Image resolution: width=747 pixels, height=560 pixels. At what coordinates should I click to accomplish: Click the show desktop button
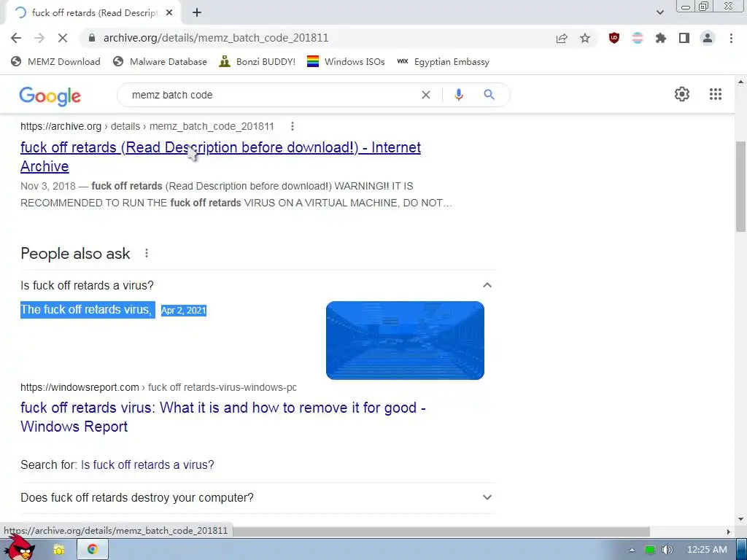(741, 549)
